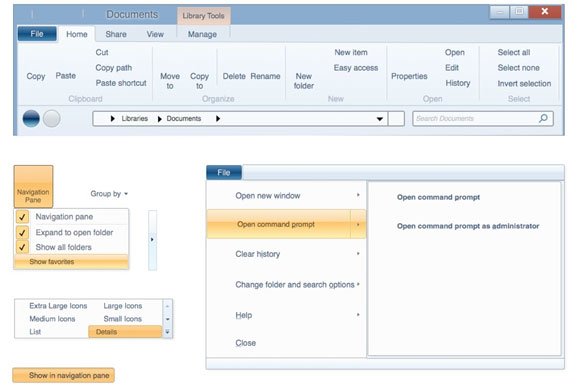Minimize the Documents window
Image resolution: width=580 pixels, height=387 pixels.
point(500,12)
